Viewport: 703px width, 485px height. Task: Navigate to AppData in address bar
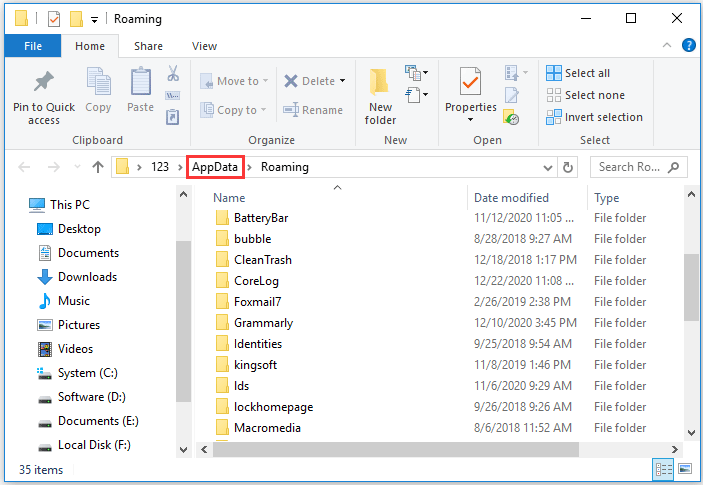[215, 167]
